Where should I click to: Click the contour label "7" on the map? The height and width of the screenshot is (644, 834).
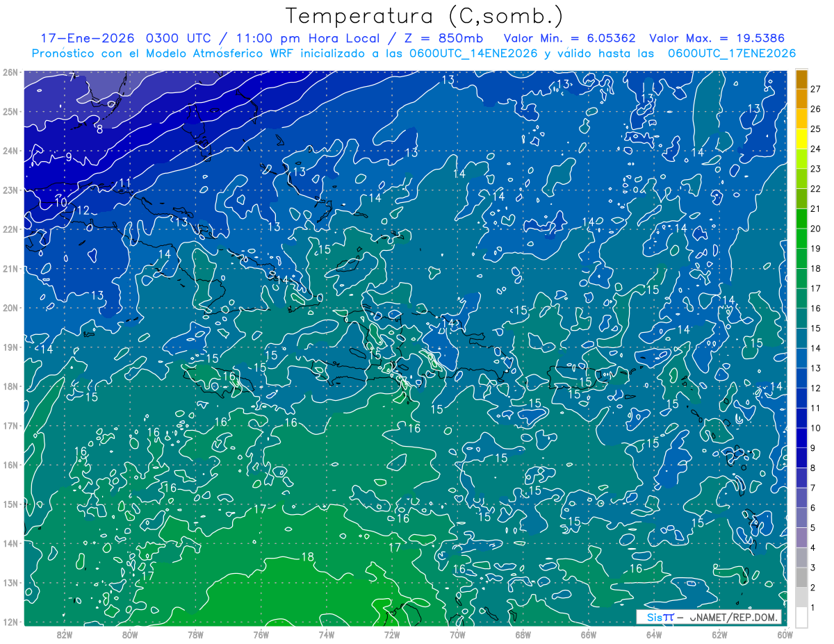pyautogui.click(x=72, y=76)
